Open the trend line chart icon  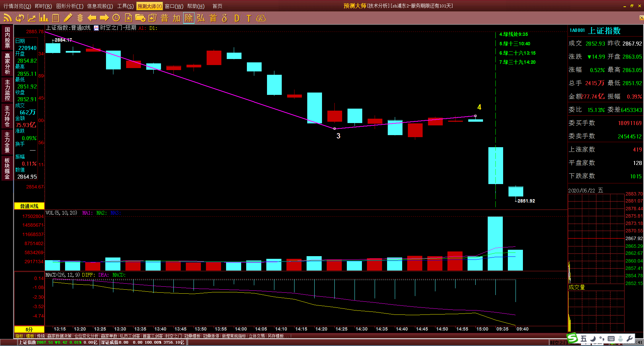(x=32, y=18)
